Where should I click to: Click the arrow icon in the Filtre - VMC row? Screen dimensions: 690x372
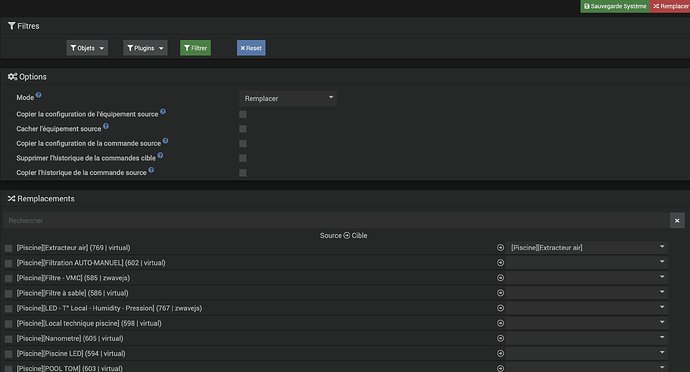pos(500,278)
